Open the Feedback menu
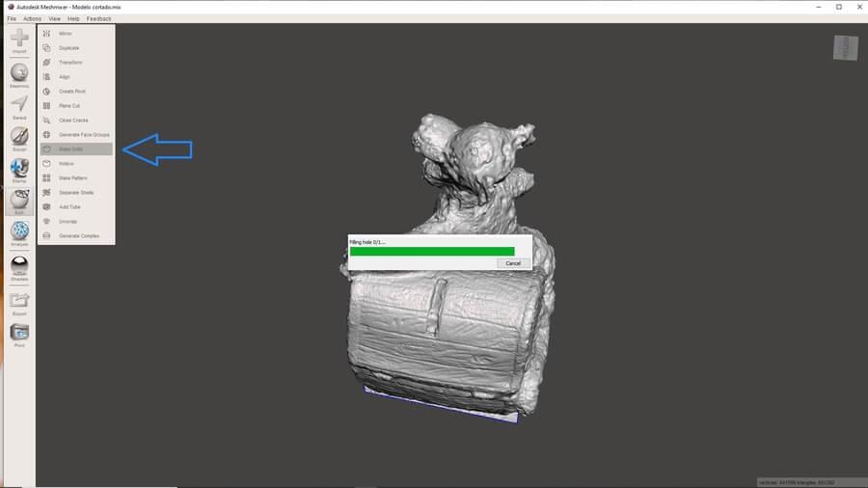The width and height of the screenshot is (868, 488). (x=98, y=19)
